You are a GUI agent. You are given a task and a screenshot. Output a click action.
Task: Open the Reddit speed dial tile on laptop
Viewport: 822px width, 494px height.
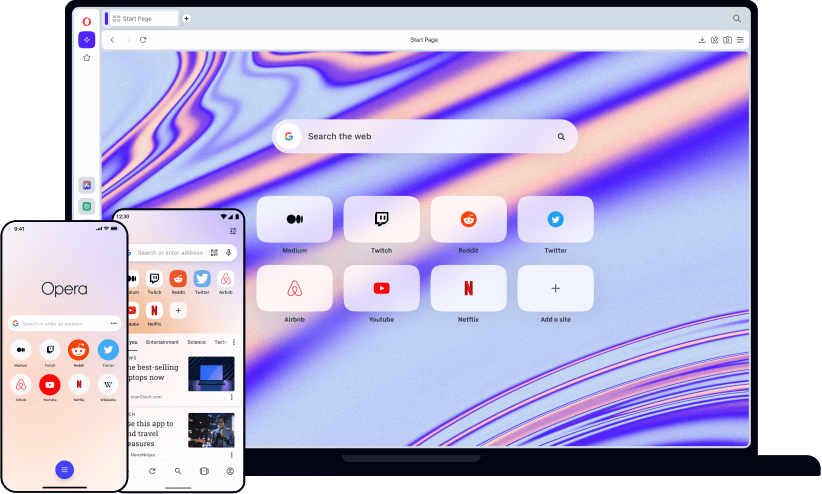(x=469, y=219)
